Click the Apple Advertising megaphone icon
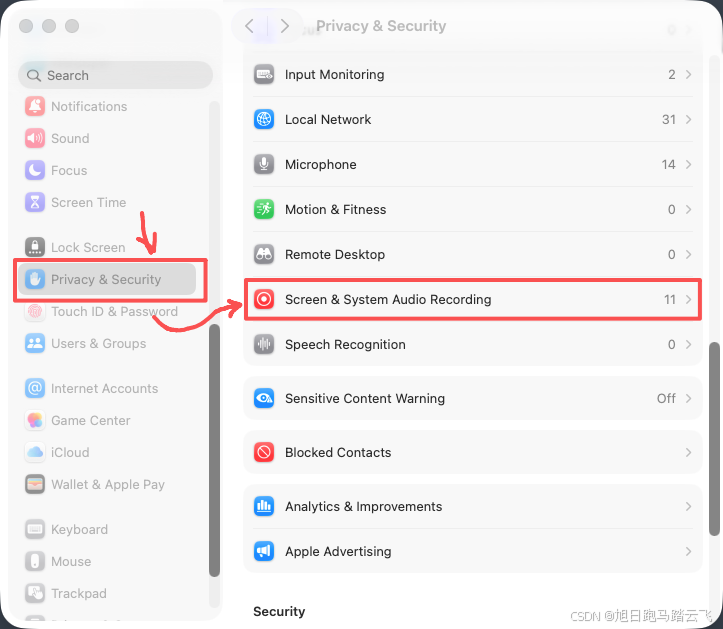Viewport: 723px width, 629px height. pos(264,551)
